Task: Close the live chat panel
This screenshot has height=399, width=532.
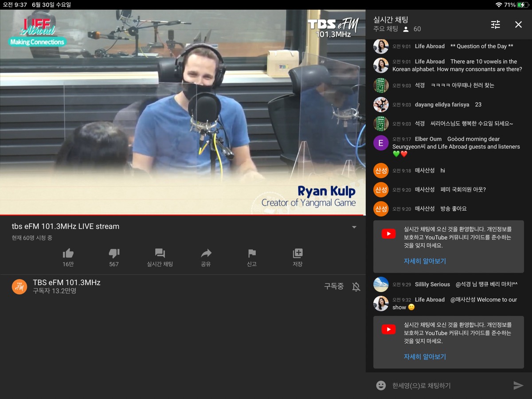Action: (518, 24)
